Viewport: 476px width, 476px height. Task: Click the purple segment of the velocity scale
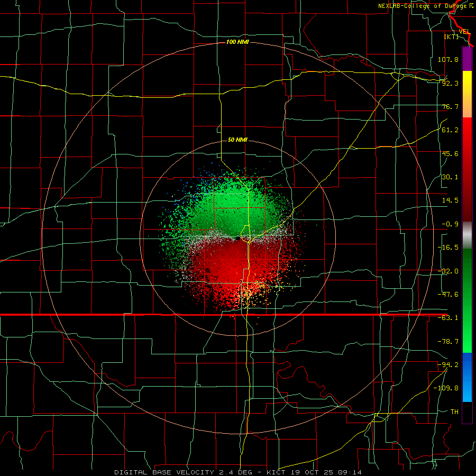[x=467, y=59]
